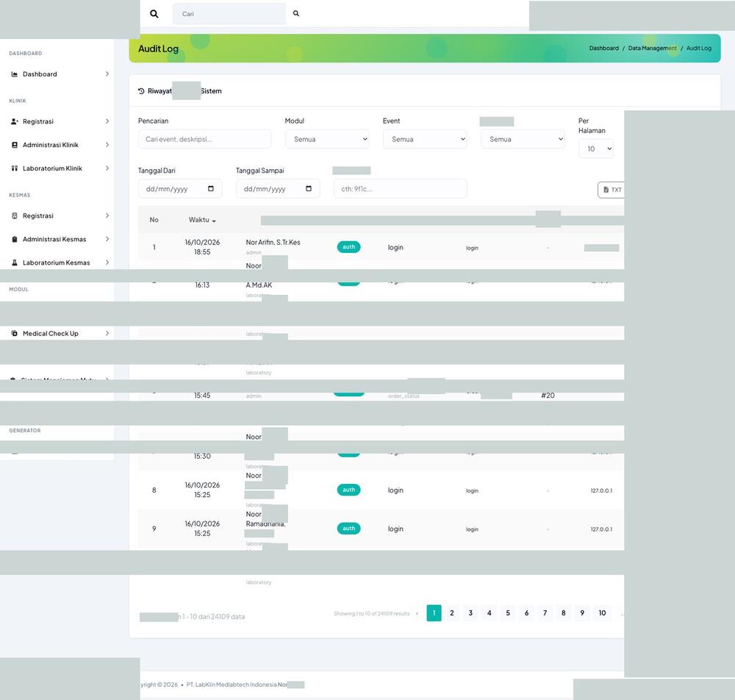Click the Dashboard chart icon in sidebar
The height and width of the screenshot is (700, 735).
click(x=15, y=74)
